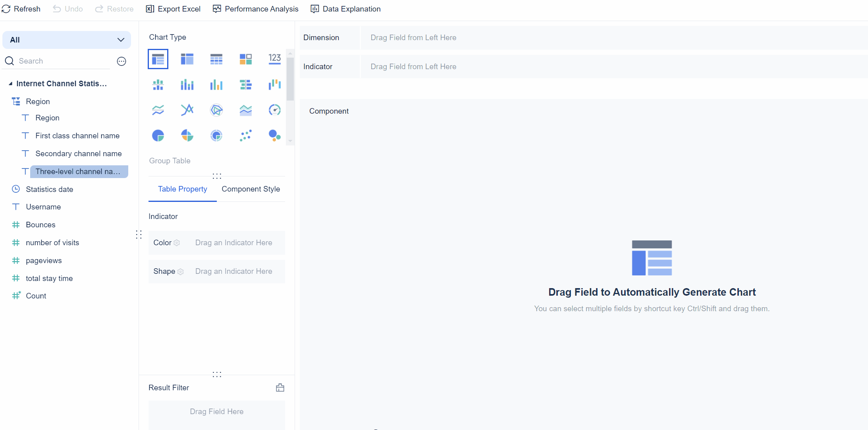Click the cross table chart icon
Image resolution: width=868 pixels, height=430 pixels.
click(187, 59)
